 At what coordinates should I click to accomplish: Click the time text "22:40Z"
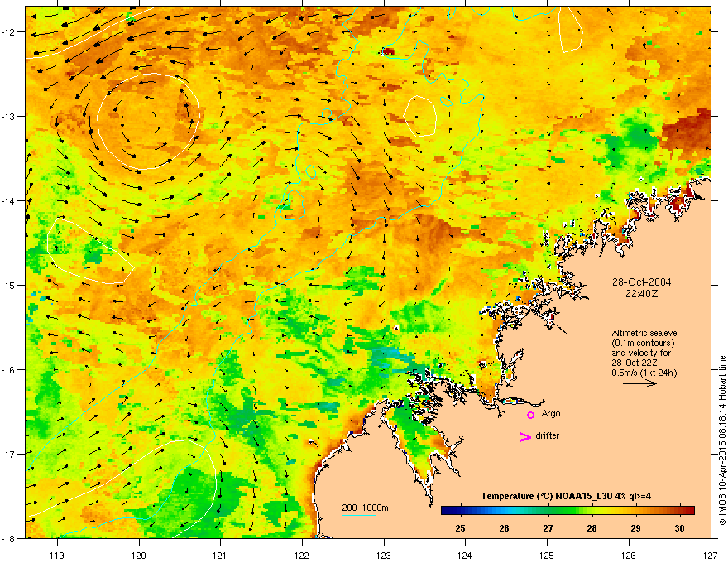(x=641, y=294)
